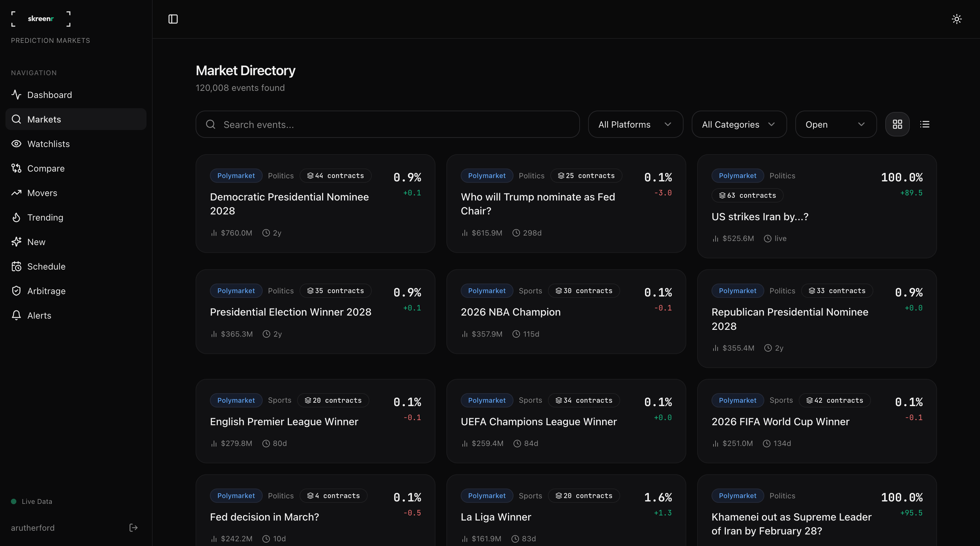Viewport: 980px width, 546px height.
Task: Click the Alerts bell icon
Action: click(16, 315)
